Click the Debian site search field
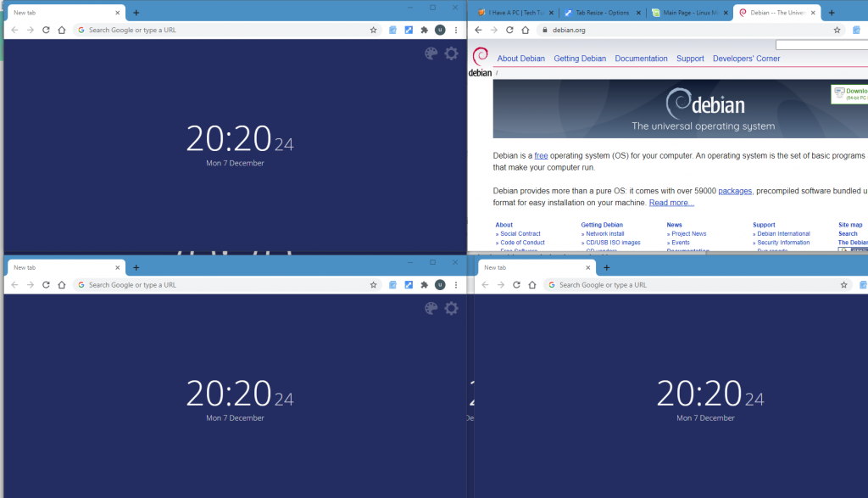 (x=821, y=45)
